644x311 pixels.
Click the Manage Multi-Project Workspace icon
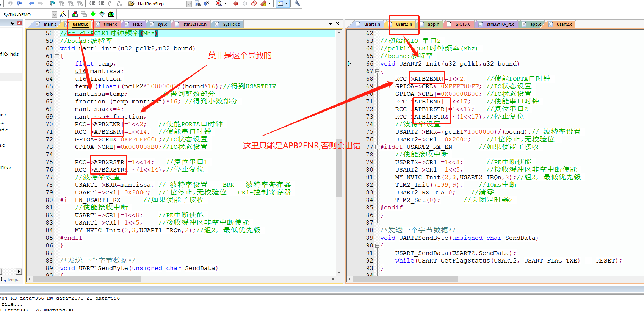point(84,14)
